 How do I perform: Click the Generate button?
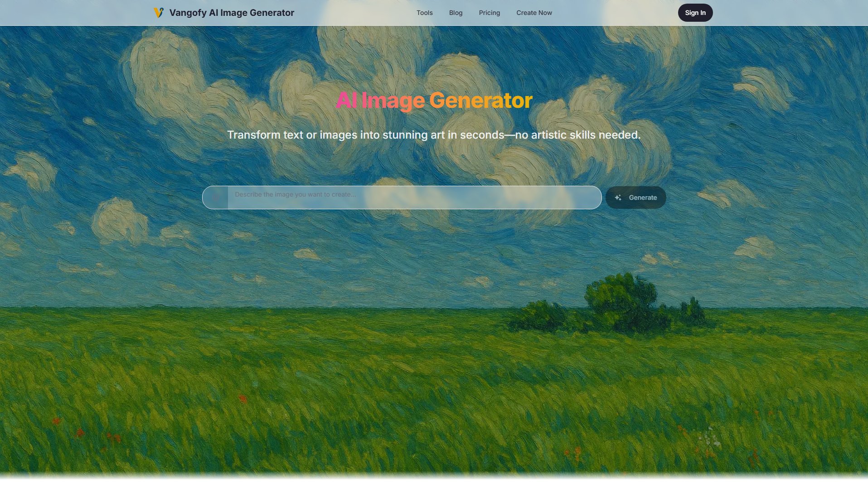[635, 198]
